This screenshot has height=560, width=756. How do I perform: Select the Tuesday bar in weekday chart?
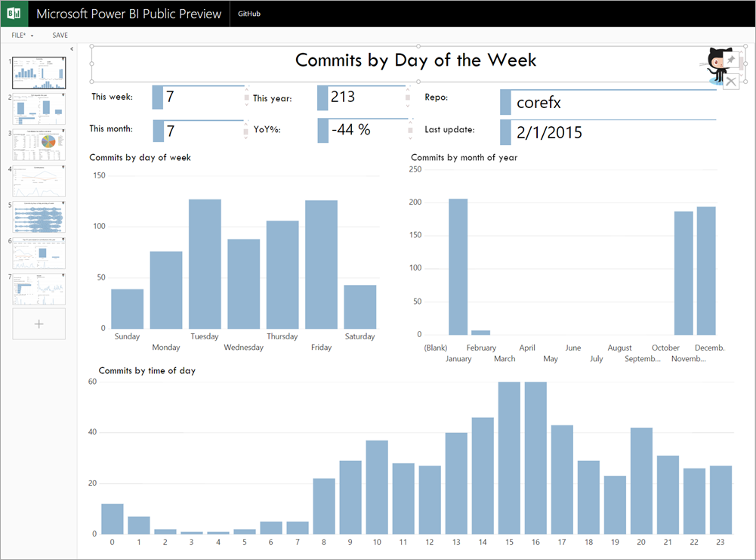[205, 264]
